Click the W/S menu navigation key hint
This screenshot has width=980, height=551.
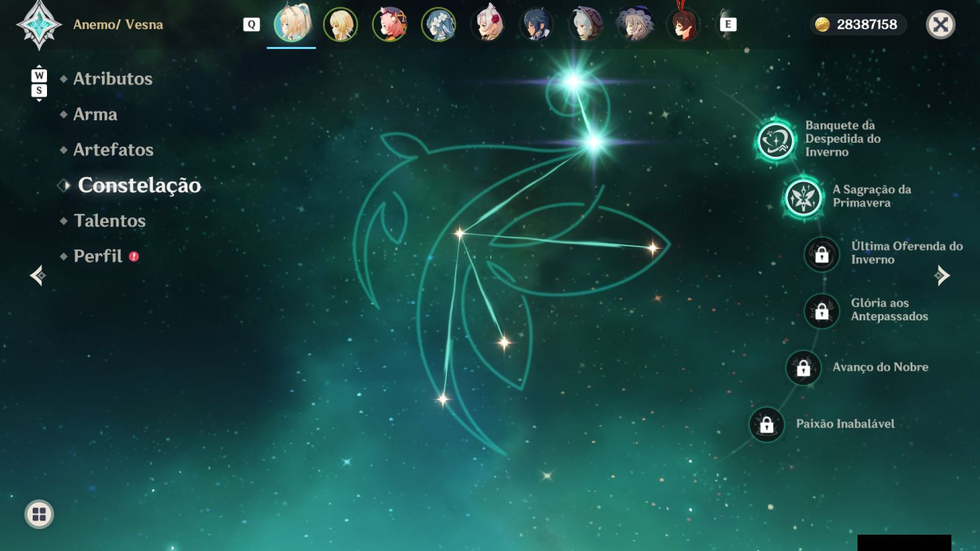click(39, 83)
